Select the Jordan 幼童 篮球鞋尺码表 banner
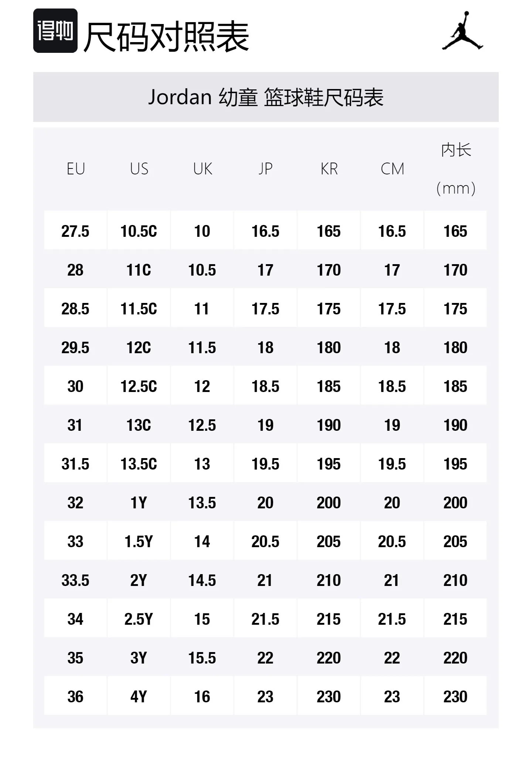This screenshot has height=757, width=532. [266, 97]
